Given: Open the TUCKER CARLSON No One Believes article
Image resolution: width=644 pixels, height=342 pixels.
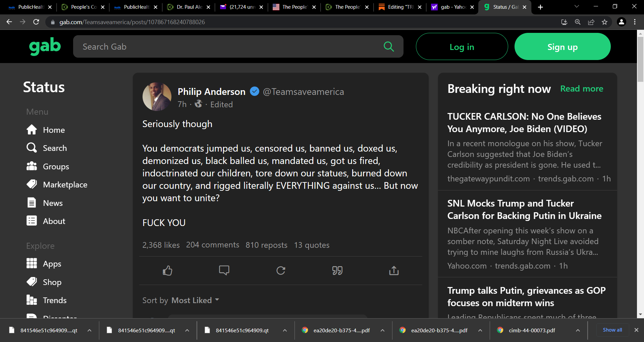Looking at the screenshot, I should pyautogui.click(x=524, y=123).
